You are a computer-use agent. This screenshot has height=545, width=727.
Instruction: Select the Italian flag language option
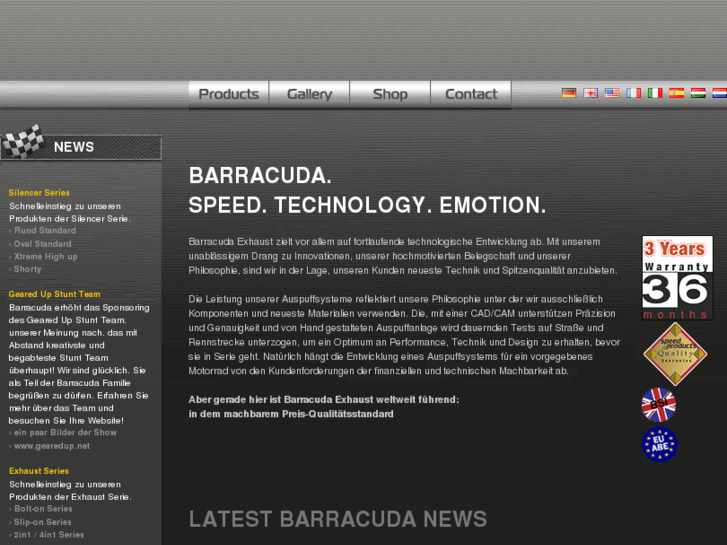[x=655, y=93]
